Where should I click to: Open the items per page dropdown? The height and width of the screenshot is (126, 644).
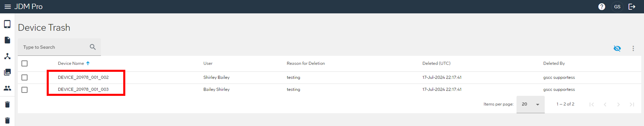coord(530,104)
